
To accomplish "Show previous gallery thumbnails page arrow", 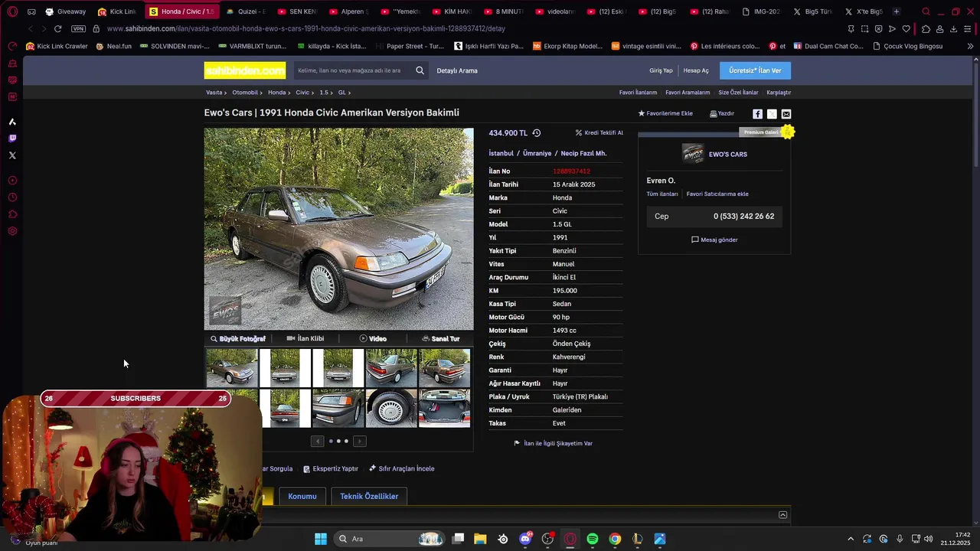I will 318,441.
